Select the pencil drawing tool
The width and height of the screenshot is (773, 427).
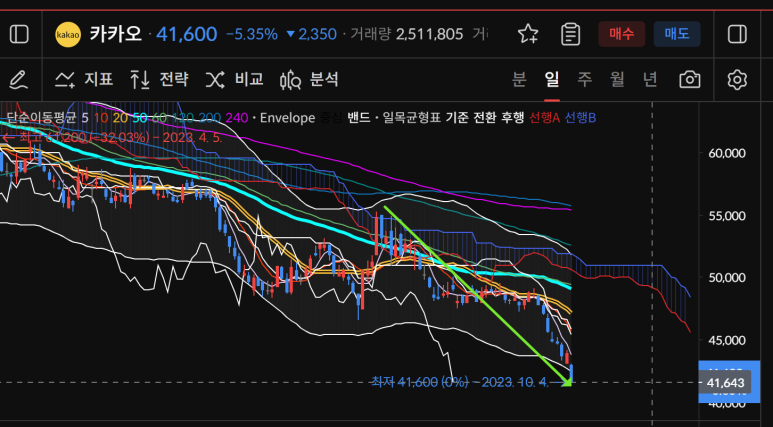pos(18,79)
